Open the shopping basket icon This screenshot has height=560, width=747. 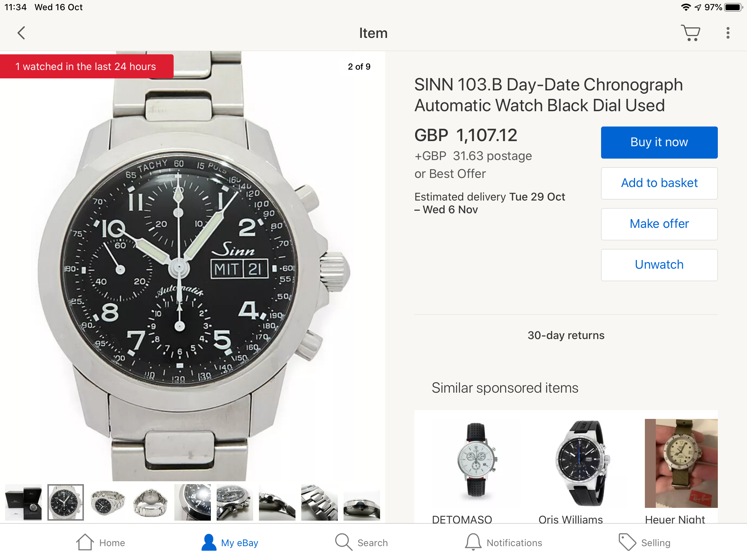click(x=690, y=33)
